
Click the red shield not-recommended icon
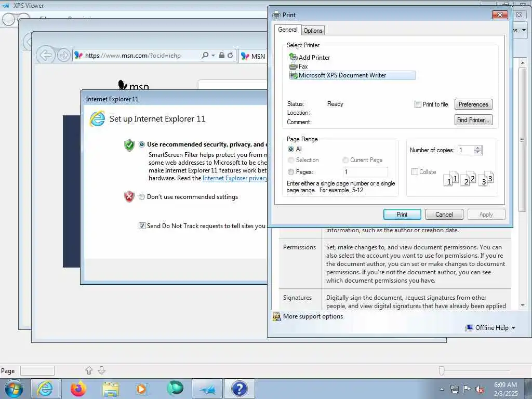point(129,196)
